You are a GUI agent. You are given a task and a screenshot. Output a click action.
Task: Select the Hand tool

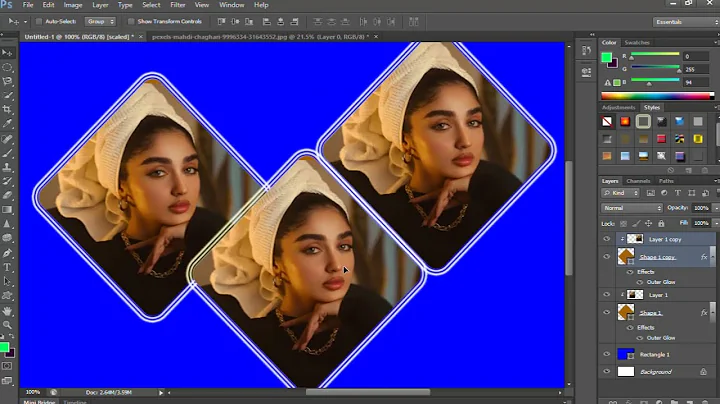click(7, 311)
